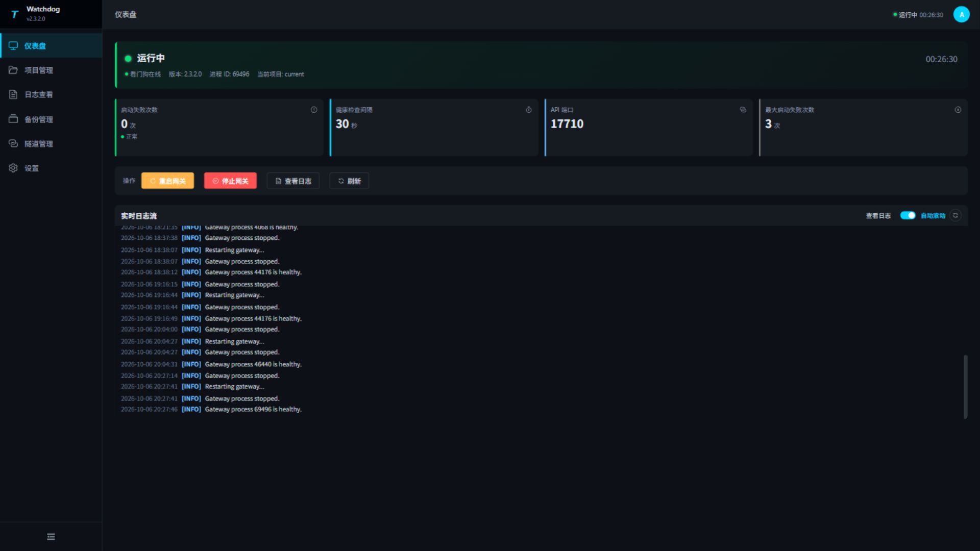The height and width of the screenshot is (551, 980).
Task: Click 重启网关 restart button
Action: (167, 181)
